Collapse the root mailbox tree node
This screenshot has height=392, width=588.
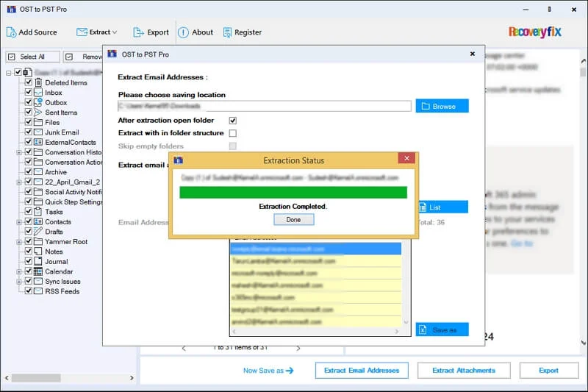[x=8, y=73]
